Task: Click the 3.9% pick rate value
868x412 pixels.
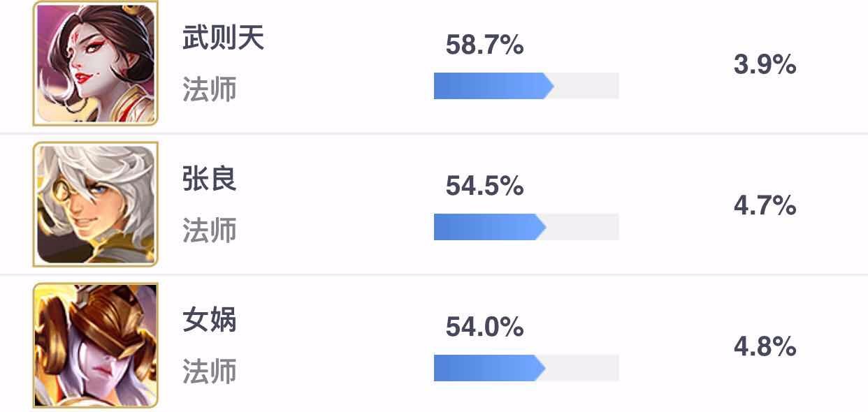Action: [765, 65]
